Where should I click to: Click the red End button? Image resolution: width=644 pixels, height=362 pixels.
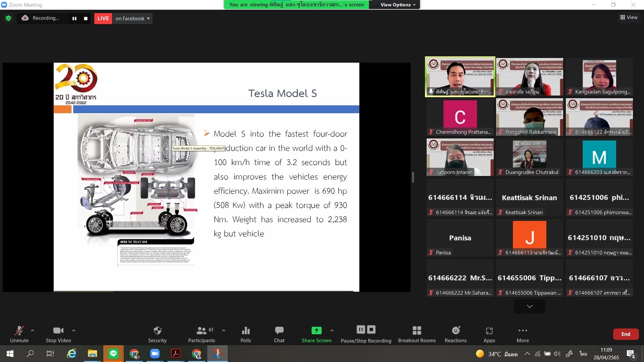tap(626, 334)
